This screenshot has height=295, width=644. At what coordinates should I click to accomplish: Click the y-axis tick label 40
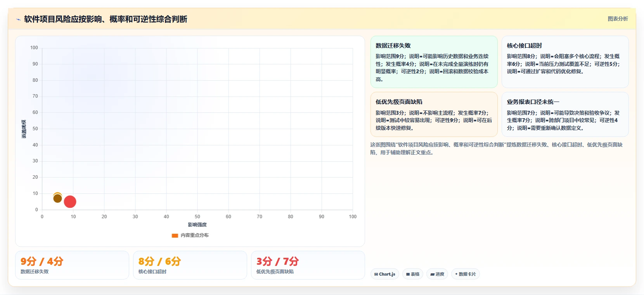coord(35,145)
